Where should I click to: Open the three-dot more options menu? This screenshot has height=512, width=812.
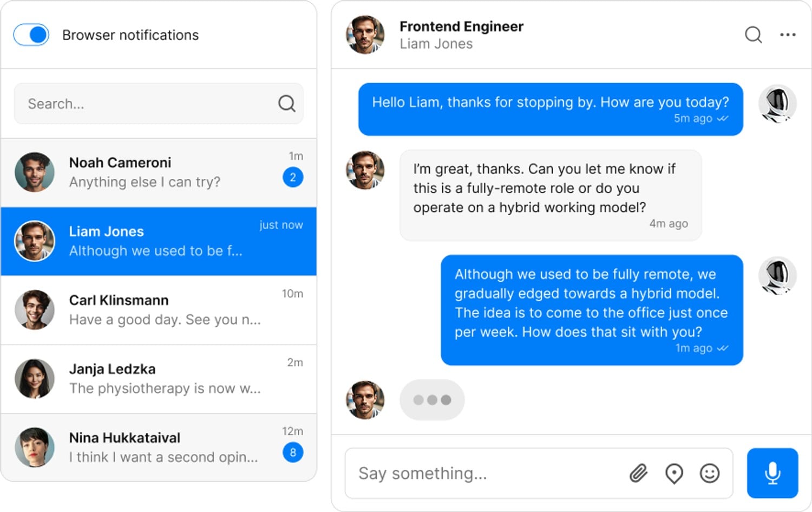point(788,35)
